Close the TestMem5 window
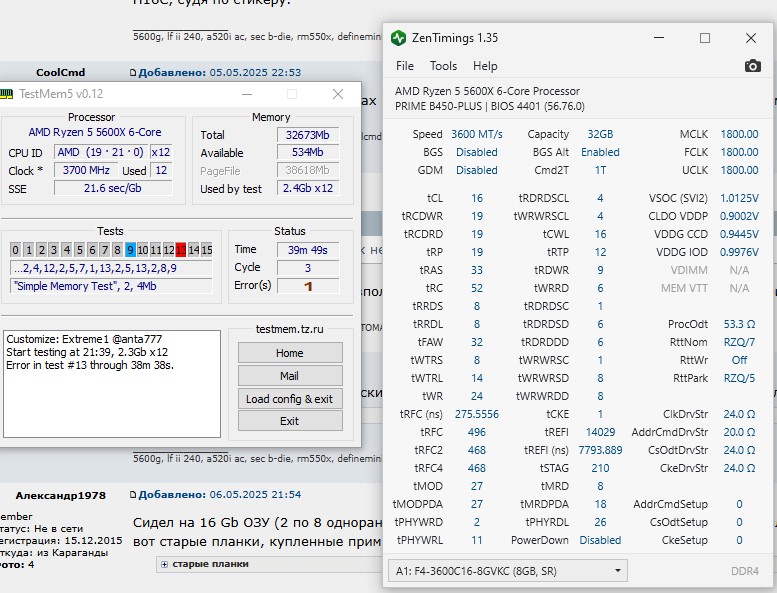 (338, 94)
